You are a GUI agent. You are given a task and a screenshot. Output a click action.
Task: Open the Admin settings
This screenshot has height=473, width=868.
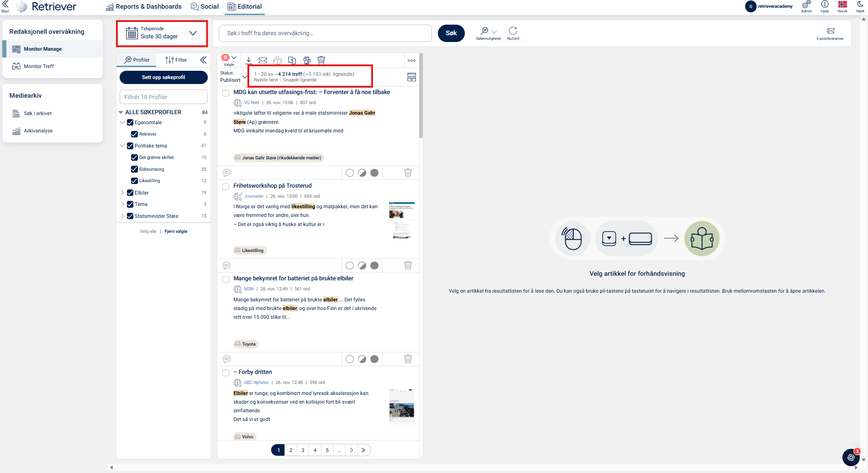(806, 6)
